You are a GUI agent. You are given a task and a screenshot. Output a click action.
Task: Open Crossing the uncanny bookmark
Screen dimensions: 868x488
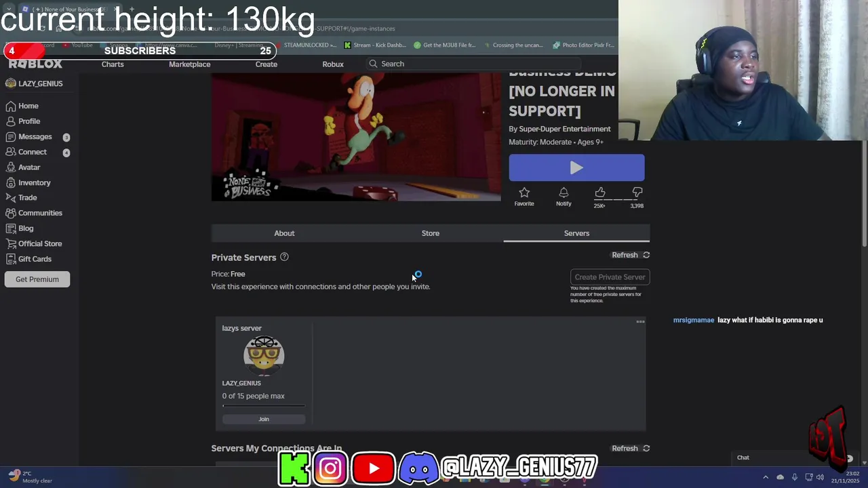(514, 45)
